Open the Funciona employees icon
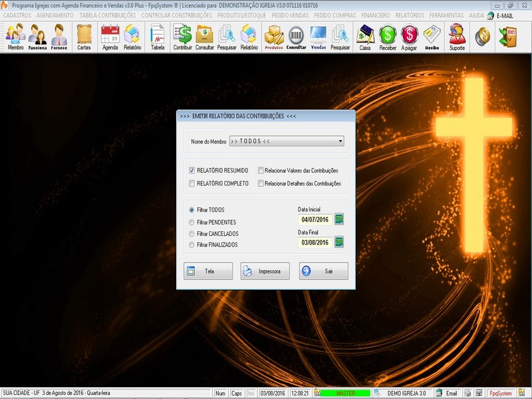Viewport: 532px width, 399px height. pyautogui.click(x=37, y=37)
